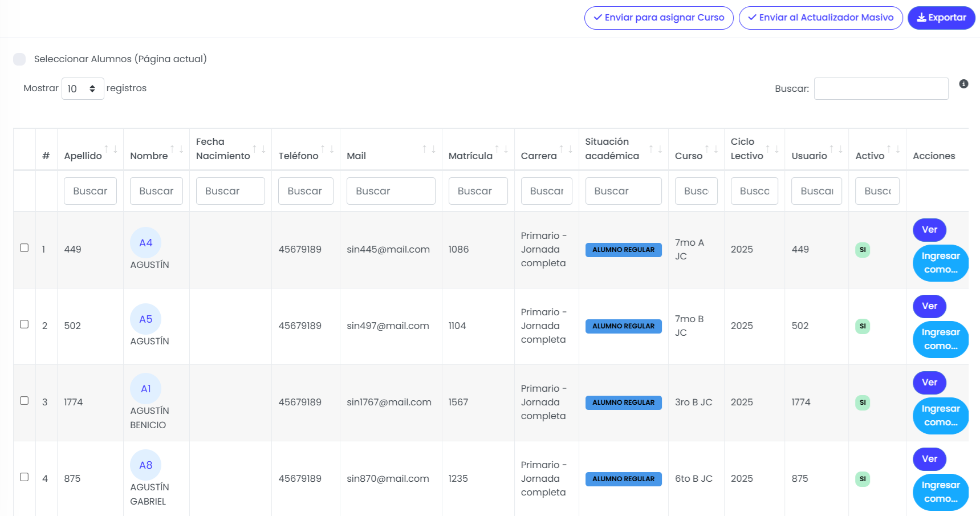Sort table by Apellido column arrows

click(111, 149)
